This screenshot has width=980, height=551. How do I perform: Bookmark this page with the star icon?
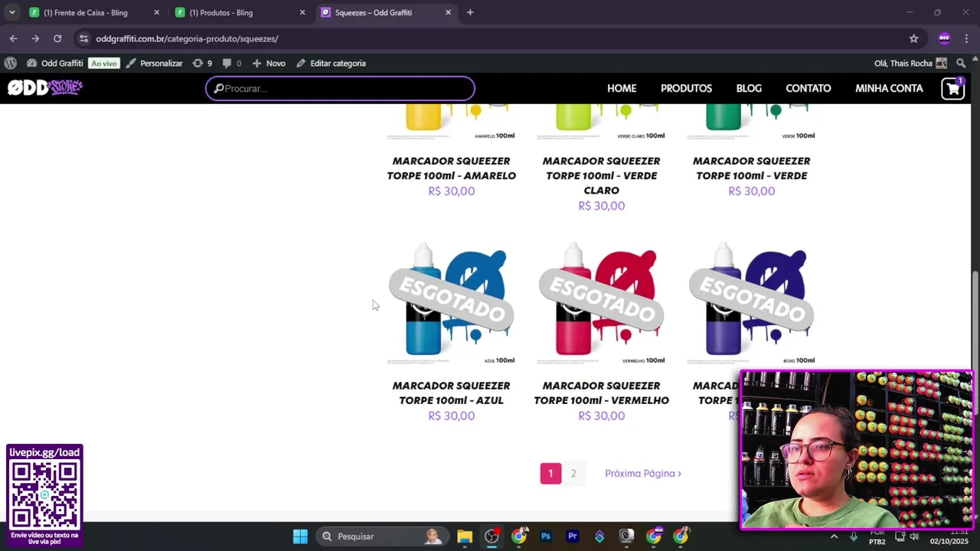913,38
